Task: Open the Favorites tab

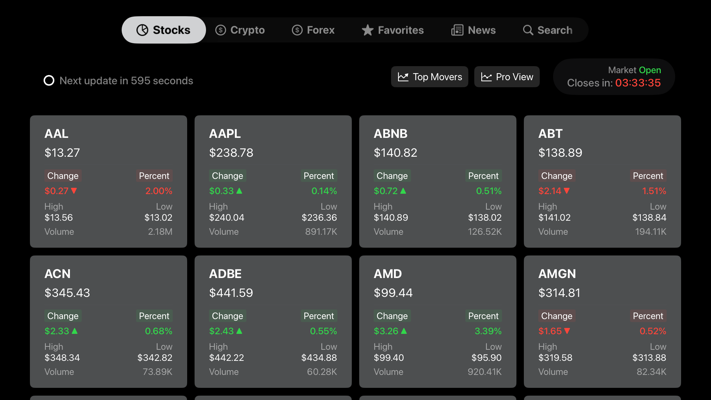Action: pos(393,30)
